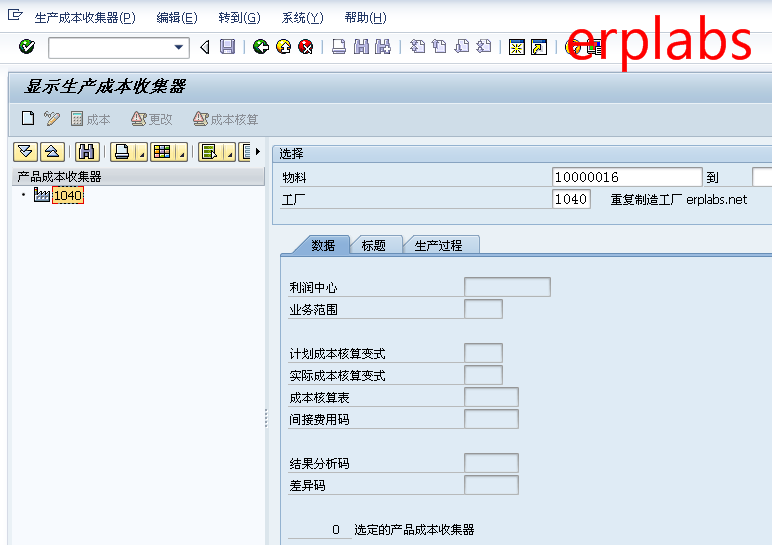Image resolution: width=772 pixels, height=545 pixels.
Task: Click the colored grid layout icon
Action: click(162, 152)
